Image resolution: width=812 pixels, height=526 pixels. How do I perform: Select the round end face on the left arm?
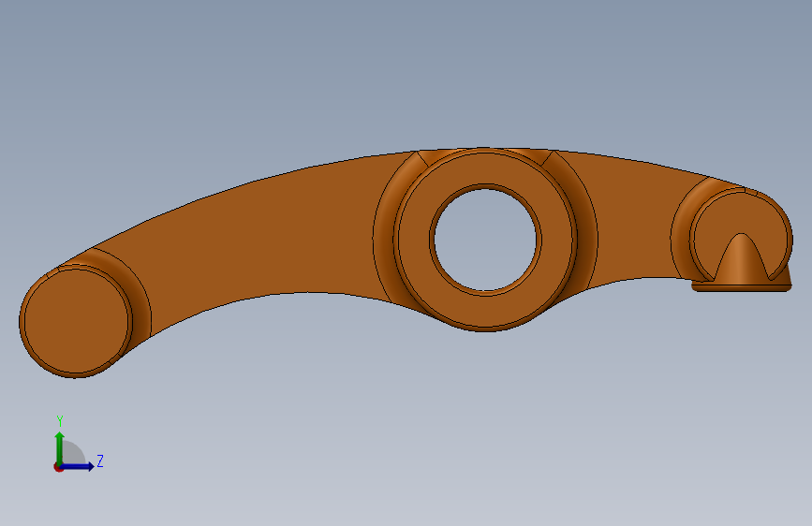click(x=76, y=321)
